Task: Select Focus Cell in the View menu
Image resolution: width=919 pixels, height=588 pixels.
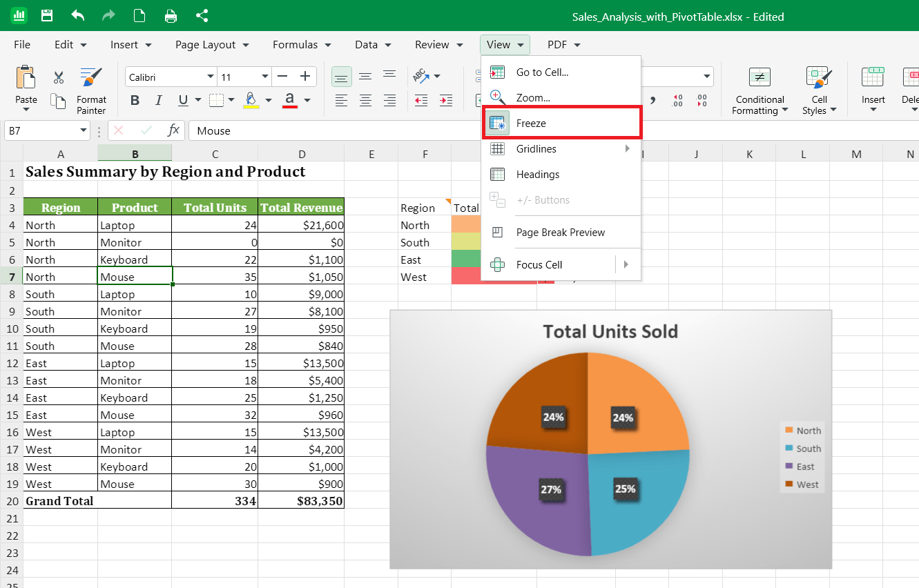Action: (549, 265)
